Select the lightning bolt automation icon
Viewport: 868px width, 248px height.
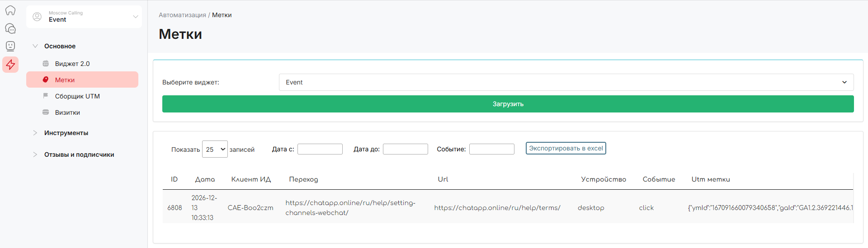coord(10,65)
